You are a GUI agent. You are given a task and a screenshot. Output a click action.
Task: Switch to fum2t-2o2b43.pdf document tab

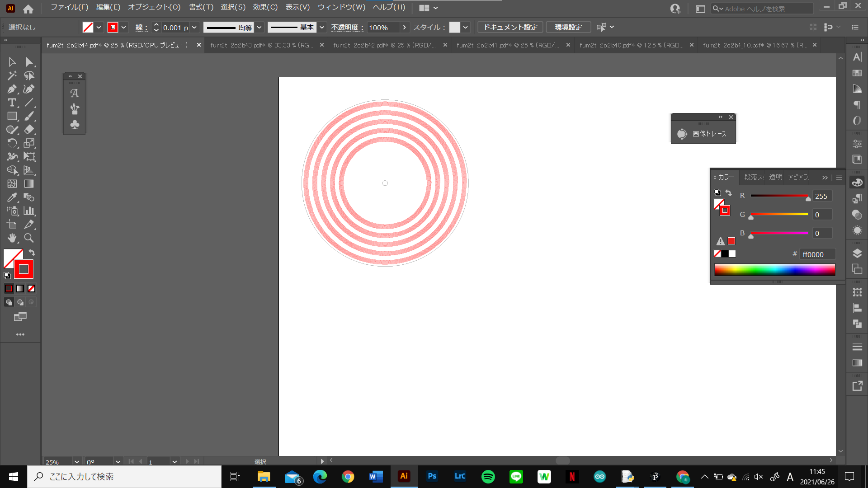pyautogui.click(x=262, y=45)
